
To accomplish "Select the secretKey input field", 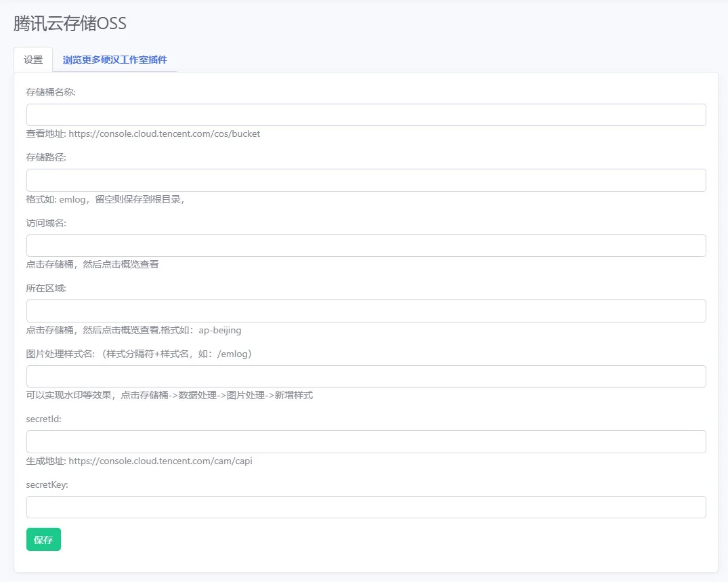I will 366,507.
